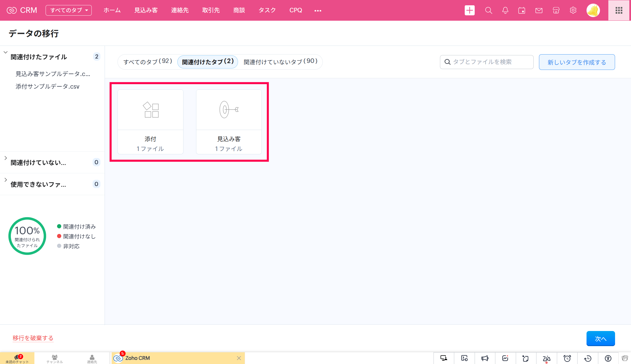Click the marketplace store icon
631x364 pixels.
pyautogui.click(x=556, y=10)
